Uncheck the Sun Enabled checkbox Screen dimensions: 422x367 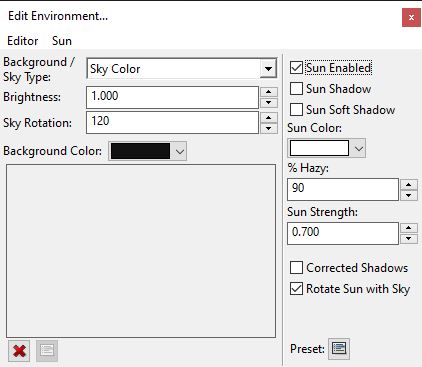tap(296, 68)
